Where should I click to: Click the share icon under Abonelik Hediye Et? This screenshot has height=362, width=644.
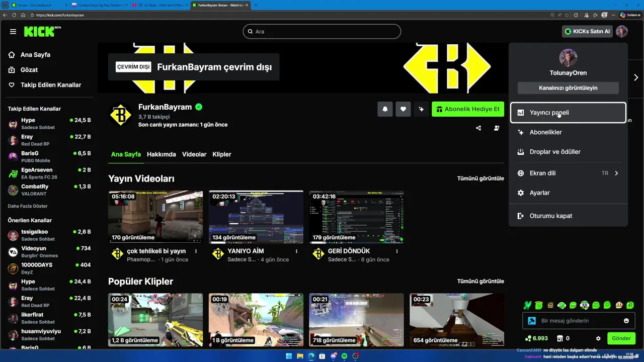pyautogui.click(x=478, y=128)
